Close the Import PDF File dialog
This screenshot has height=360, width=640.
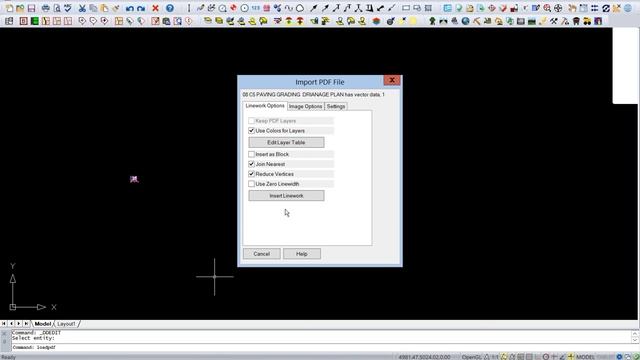(x=392, y=80)
